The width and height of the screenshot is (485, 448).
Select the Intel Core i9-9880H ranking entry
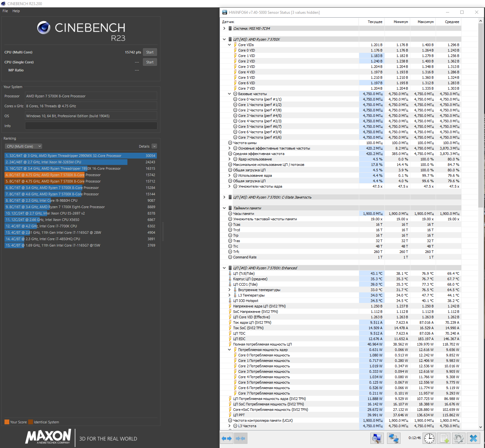81,200
